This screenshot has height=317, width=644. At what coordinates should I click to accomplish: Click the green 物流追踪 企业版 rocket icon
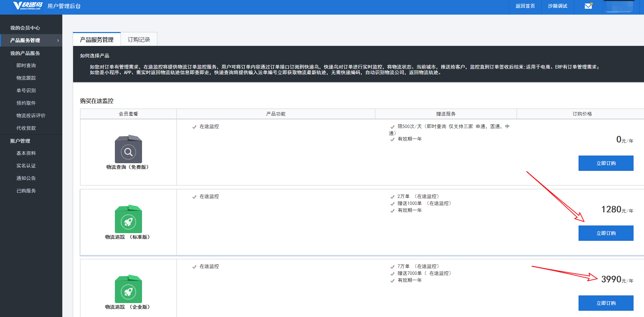click(128, 289)
